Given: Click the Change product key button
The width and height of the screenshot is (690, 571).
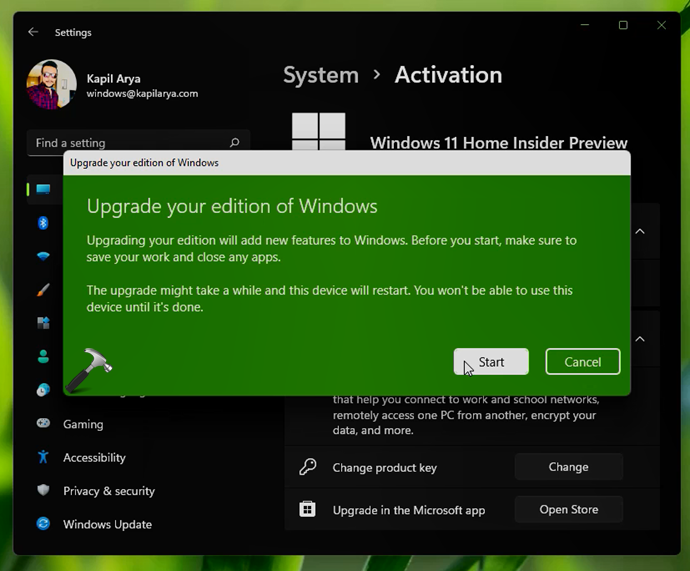Looking at the screenshot, I should tap(568, 467).
